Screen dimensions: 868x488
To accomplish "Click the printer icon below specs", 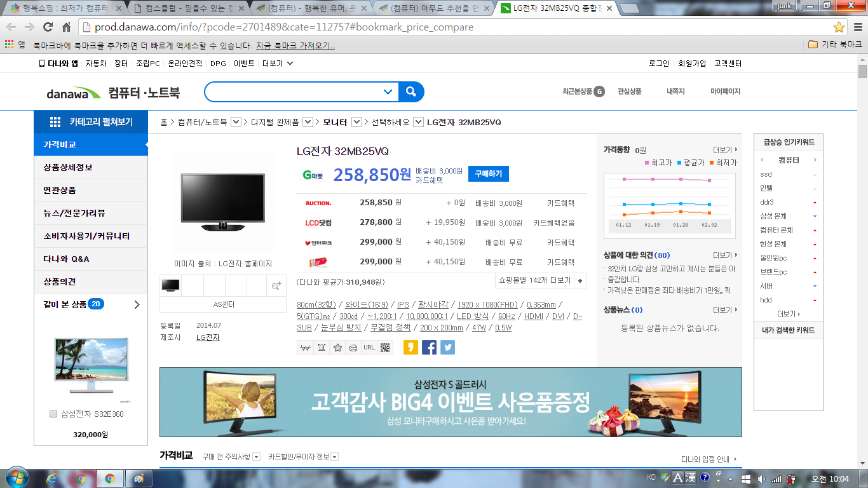I will click(x=353, y=348).
